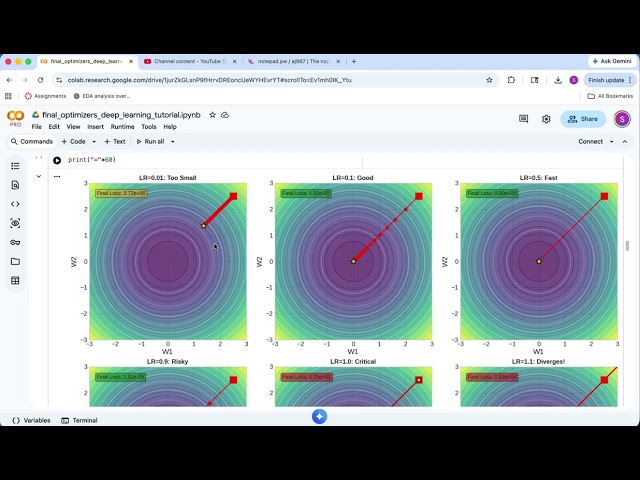Click the address bar URL
Viewport: 640px width, 480px height.
tap(209, 80)
